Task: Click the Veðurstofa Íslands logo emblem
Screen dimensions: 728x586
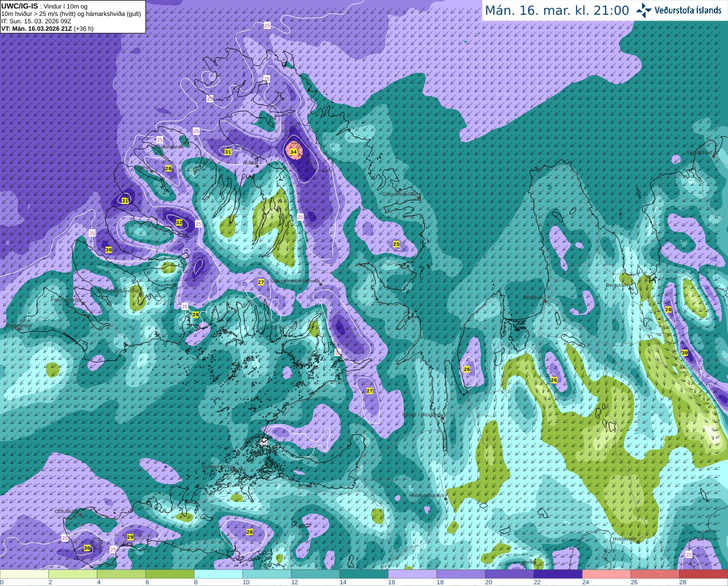Action: (x=644, y=10)
